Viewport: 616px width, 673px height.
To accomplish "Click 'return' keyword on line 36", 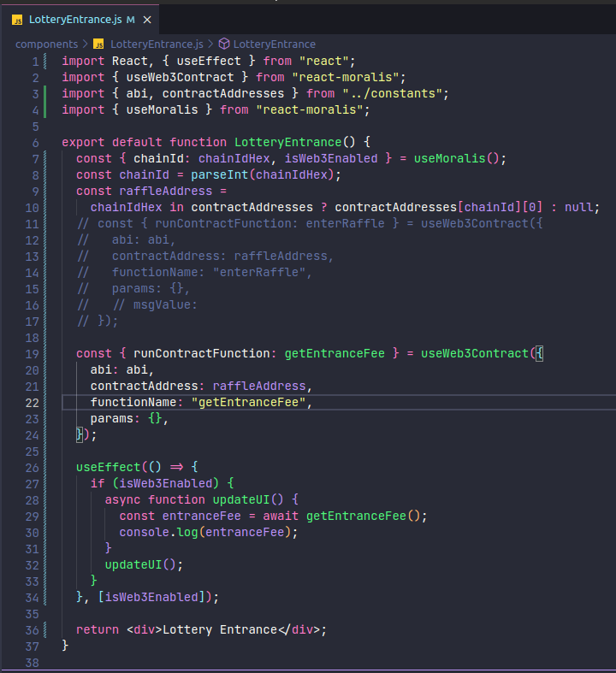I will pos(98,629).
